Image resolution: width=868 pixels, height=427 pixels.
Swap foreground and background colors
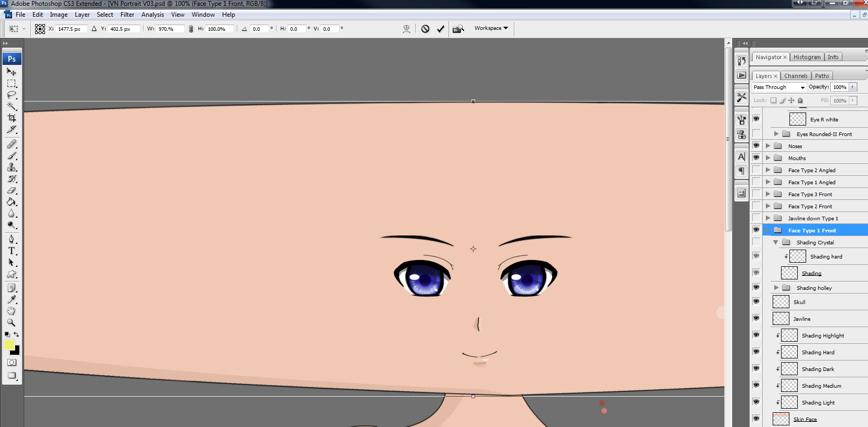(16, 334)
